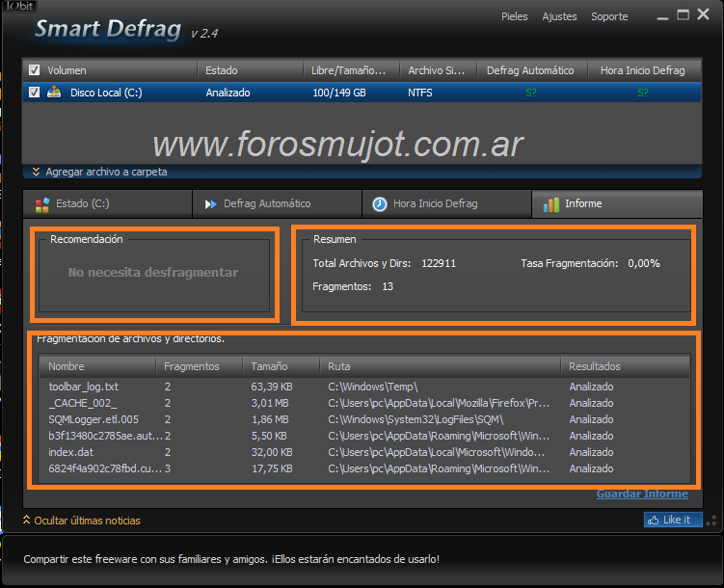
Task: Select the toolbar_log.txt row
Action: 83,387
